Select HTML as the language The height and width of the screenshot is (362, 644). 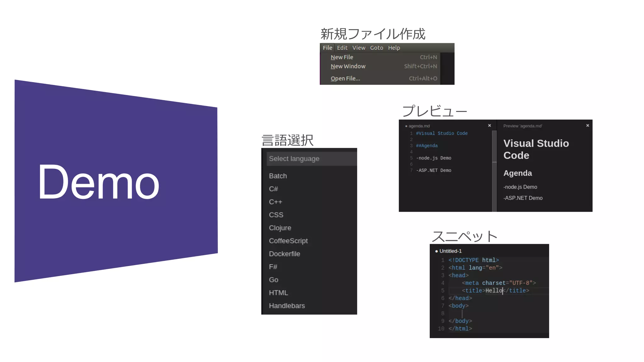[x=278, y=293]
